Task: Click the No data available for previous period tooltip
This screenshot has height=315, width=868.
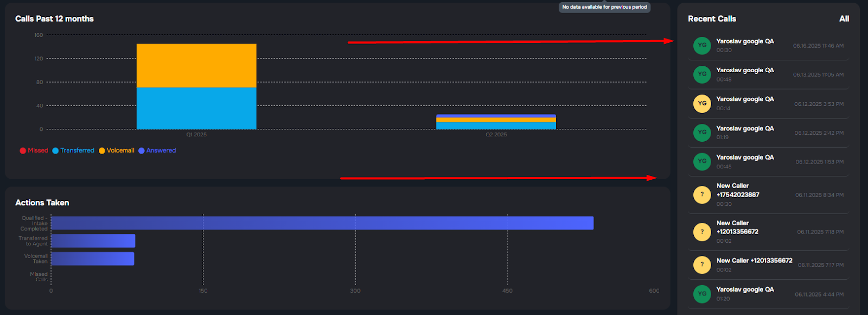Action: (604, 7)
